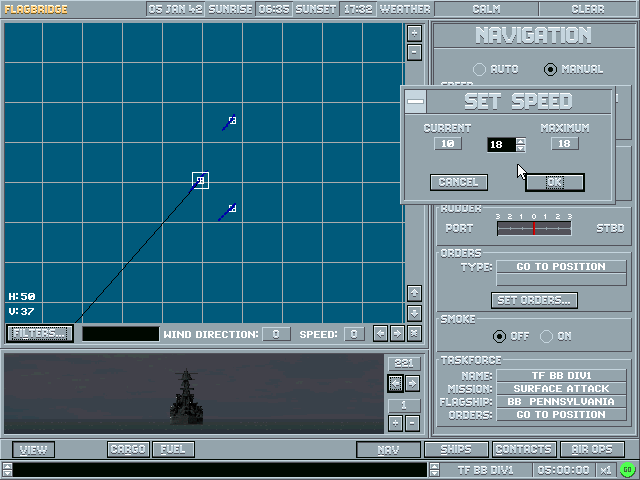
Task: Cancel the Set Speed dialog
Action: 459,182
